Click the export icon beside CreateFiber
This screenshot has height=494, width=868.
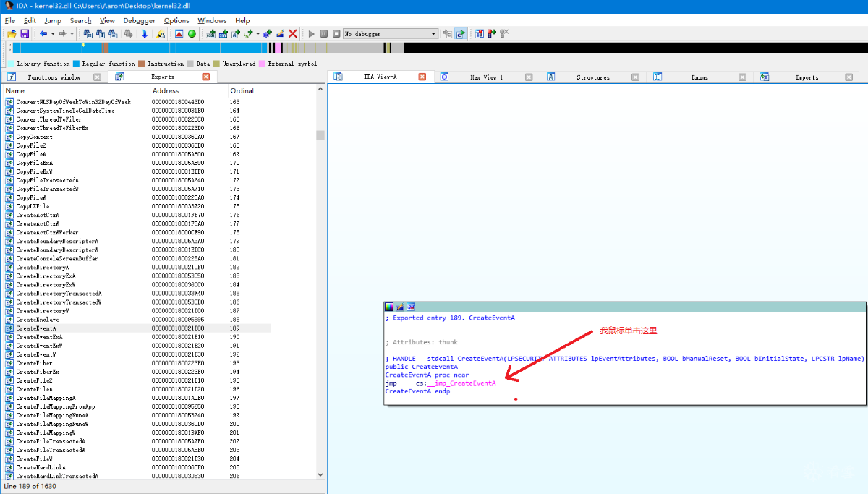10,363
